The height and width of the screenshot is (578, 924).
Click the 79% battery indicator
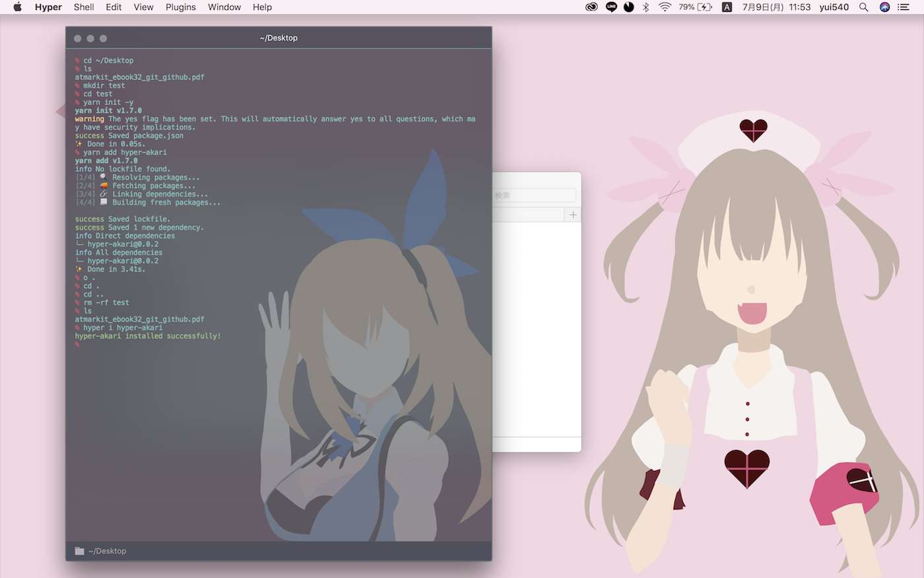tap(695, 7)
